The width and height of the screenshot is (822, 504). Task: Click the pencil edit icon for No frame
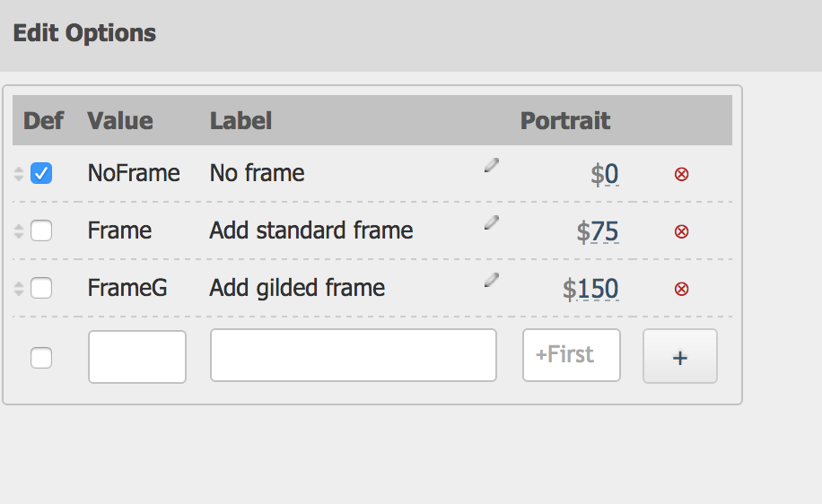(x=491, y=165)
